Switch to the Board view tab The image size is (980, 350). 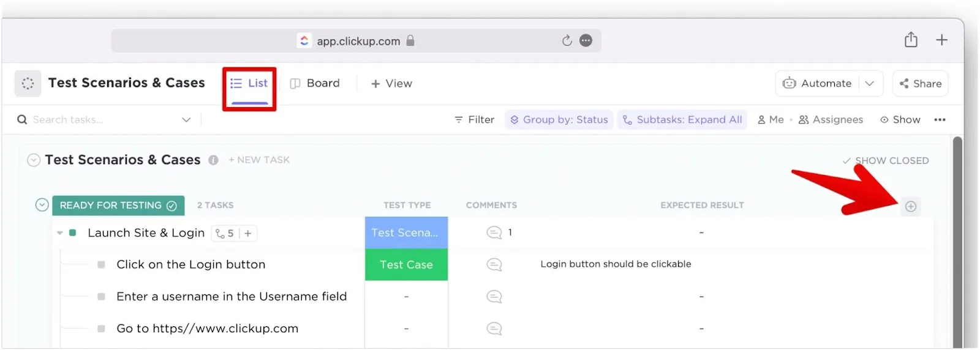pyautogui.click(x=315, y=84)
